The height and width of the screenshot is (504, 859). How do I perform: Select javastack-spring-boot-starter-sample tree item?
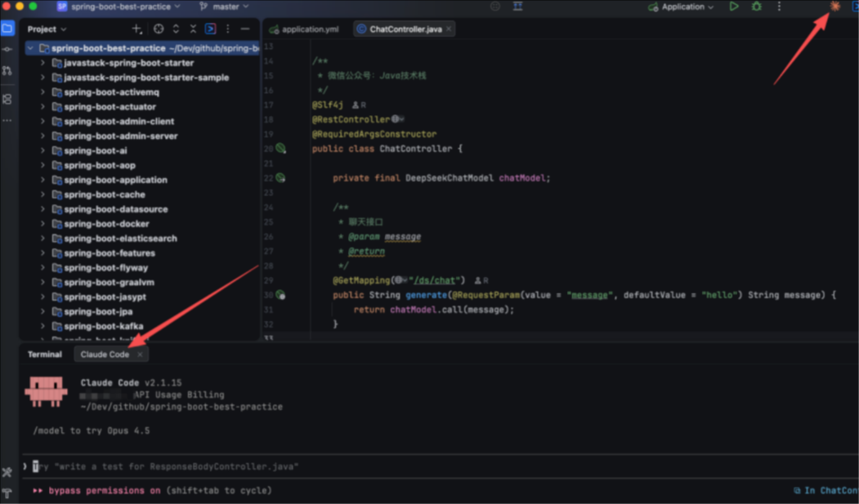(142, 78)
